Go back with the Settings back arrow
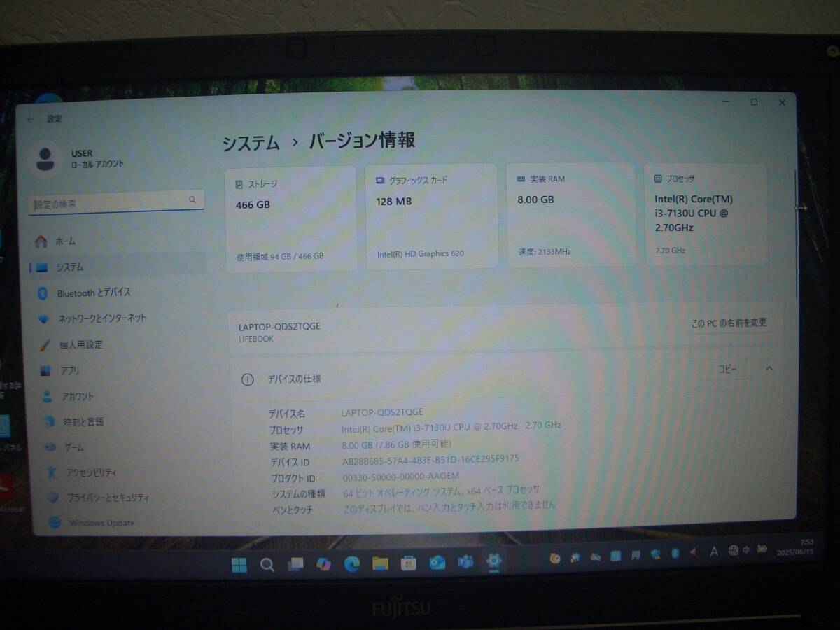Image resolution: width=840 pixels, height=630 pixels. [30, 119]
